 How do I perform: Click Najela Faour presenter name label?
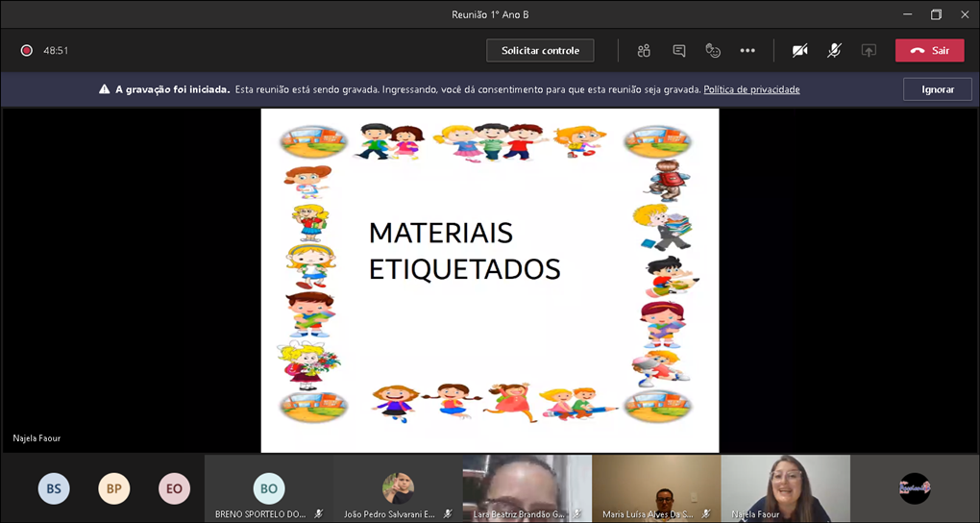[37, 438]
